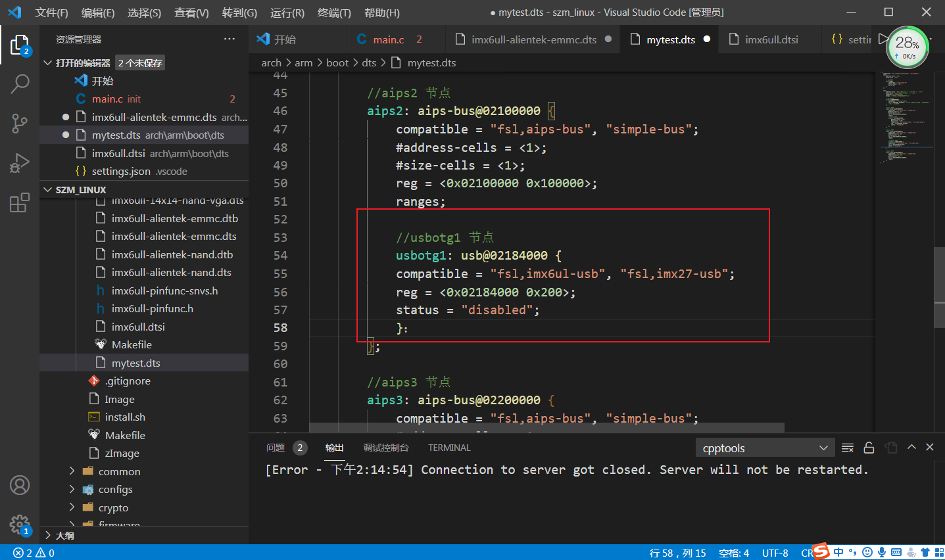Click the code minimap overview
Viewport: 945px width, 560px height.
[x=905, y=117]
